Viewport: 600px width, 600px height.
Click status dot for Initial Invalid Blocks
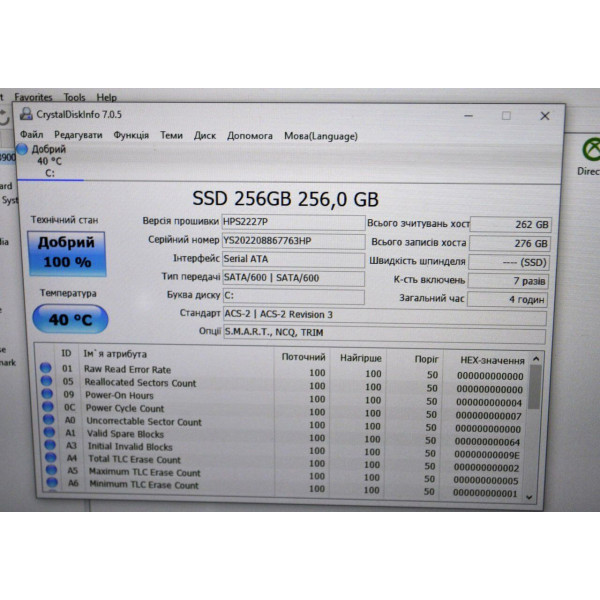point(51,444)
